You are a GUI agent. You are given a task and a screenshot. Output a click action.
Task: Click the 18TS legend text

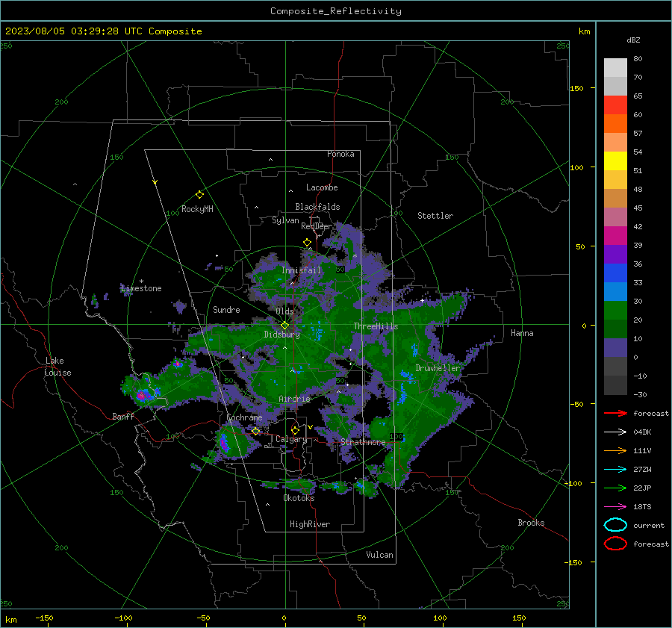click(x=642, y=507)
